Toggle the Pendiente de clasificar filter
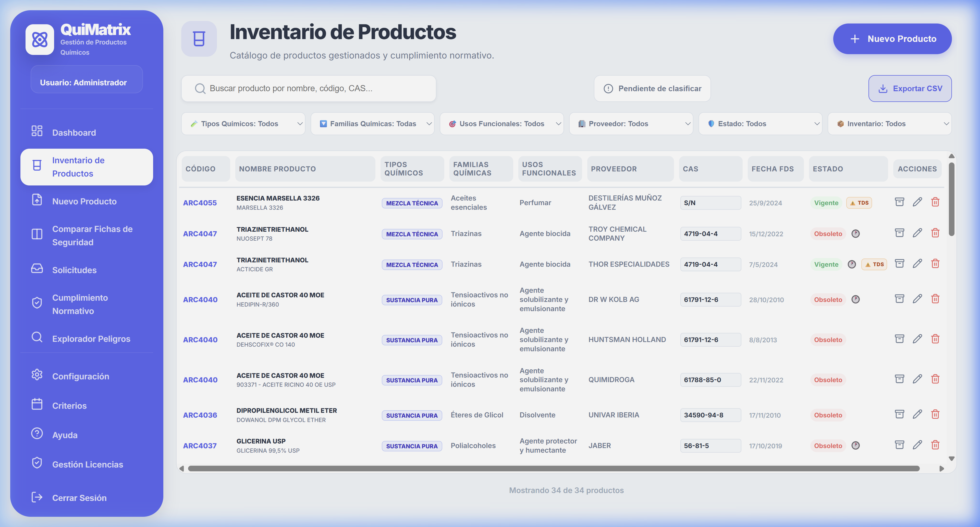Screen dimensions: 980x527 (x=652, y=88)
